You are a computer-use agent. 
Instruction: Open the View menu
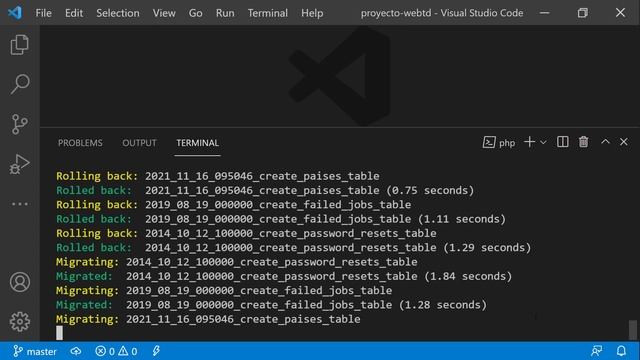164,13
